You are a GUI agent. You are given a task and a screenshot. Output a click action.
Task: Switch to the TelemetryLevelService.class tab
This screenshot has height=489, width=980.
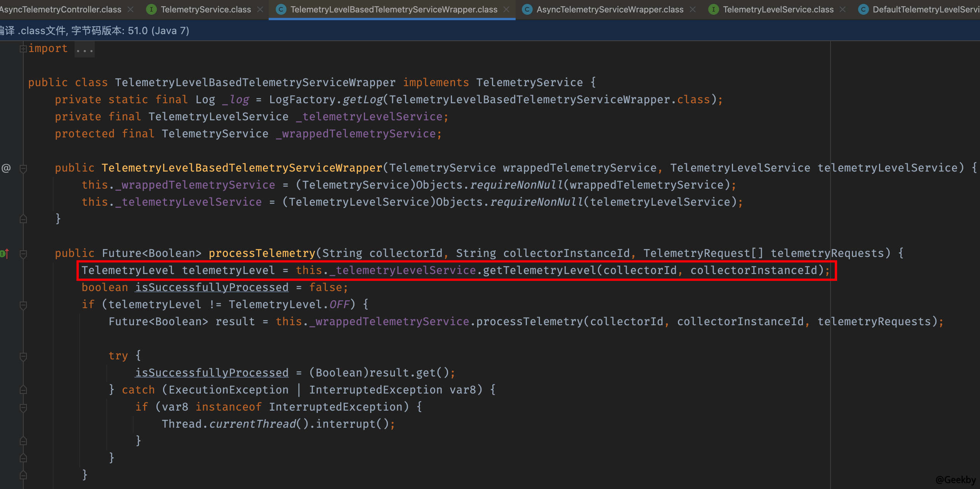pos(778,9)
